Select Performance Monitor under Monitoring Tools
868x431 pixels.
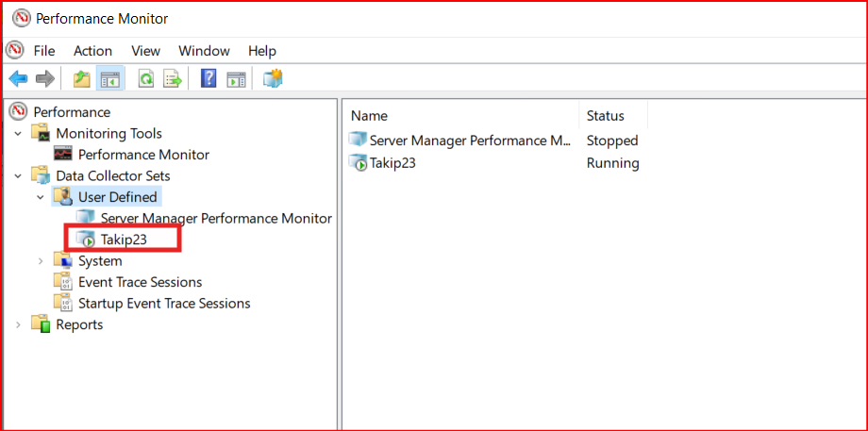pyautogui.click(x=143, y=155)
